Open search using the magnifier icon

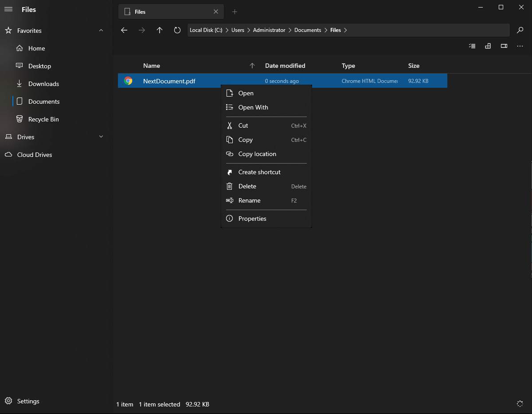[x=520, y=30]
